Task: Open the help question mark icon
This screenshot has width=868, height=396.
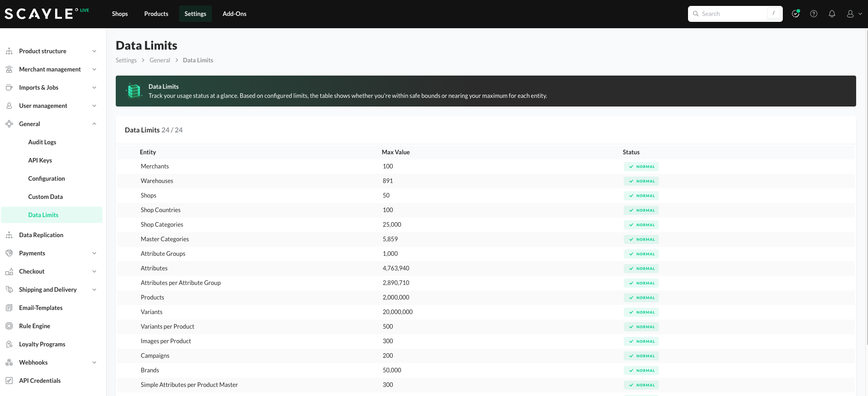Action: pos(813,14)
